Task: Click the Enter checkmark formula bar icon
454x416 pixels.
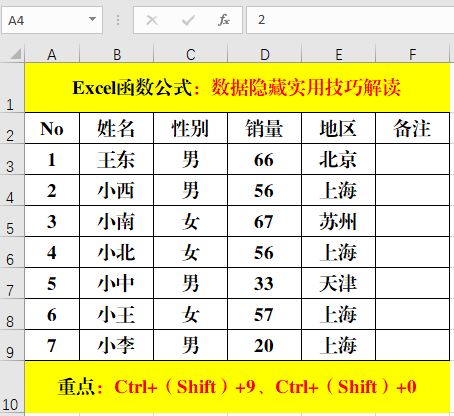Action: tap(188, 21)
